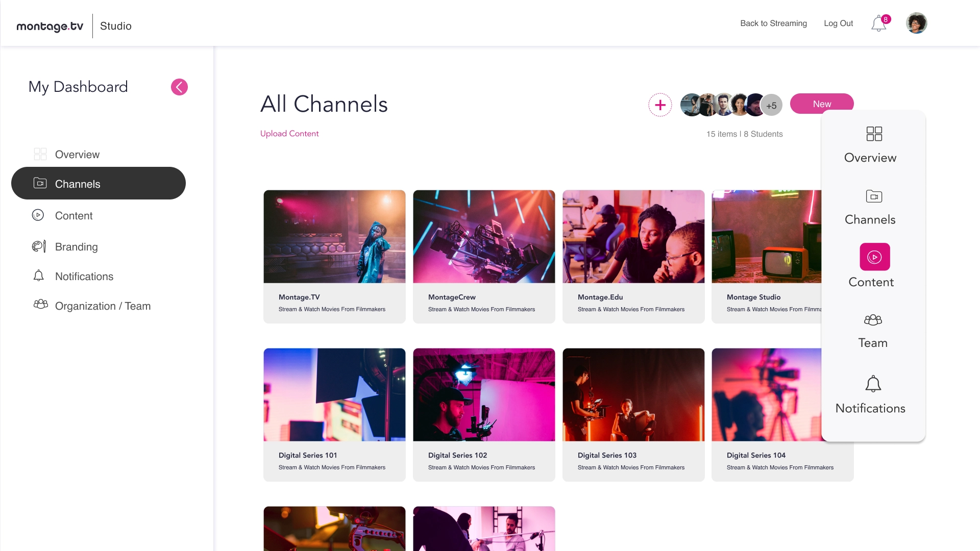
Task: Open the Digital Series 101 thumbnail
Action: click(334, 395)
